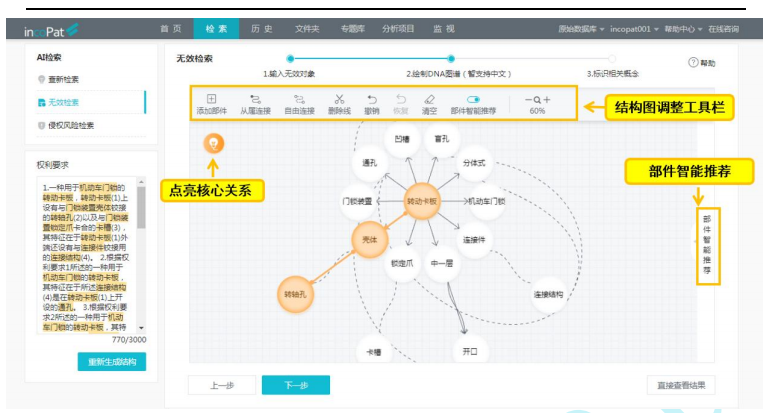Viewport: 767px width, 413px height.
Task: Toggle the 部件智能推荐 switch in the toolbar
Action: point(473,99)
